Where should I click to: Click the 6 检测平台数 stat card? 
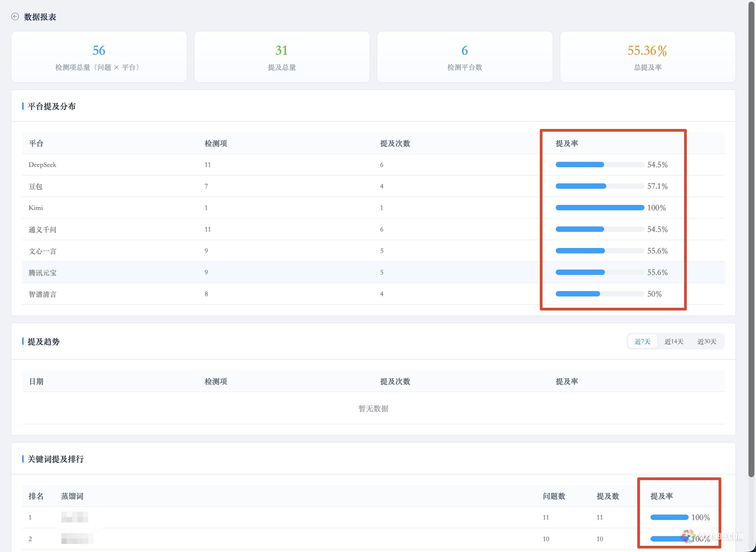pos(465,57)
